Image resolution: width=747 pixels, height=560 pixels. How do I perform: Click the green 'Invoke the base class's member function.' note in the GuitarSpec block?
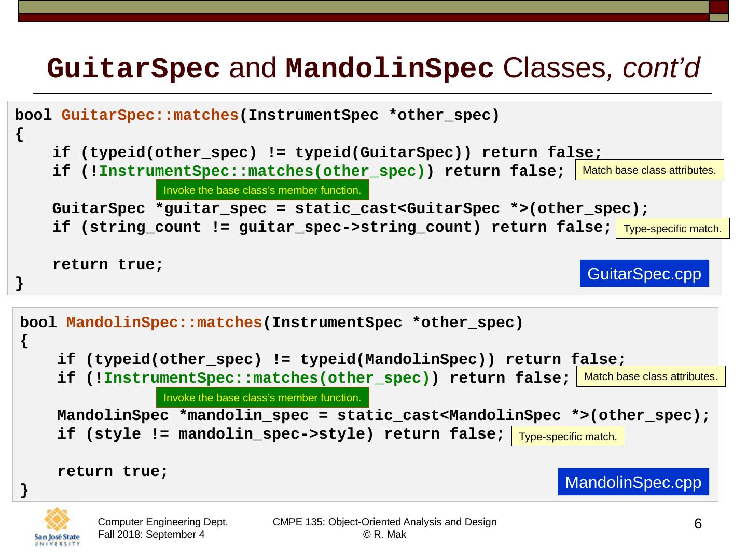[262, 190]
